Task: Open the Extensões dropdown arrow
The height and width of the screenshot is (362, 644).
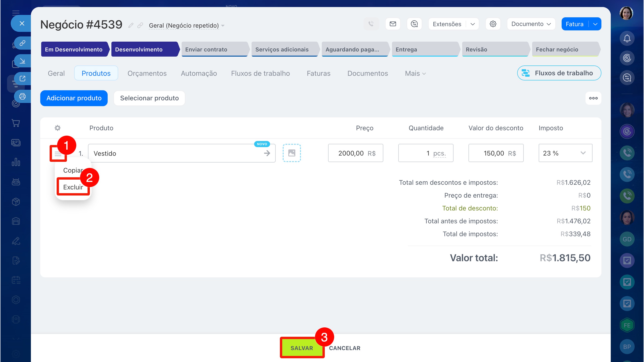Action: tap(472, 24)
